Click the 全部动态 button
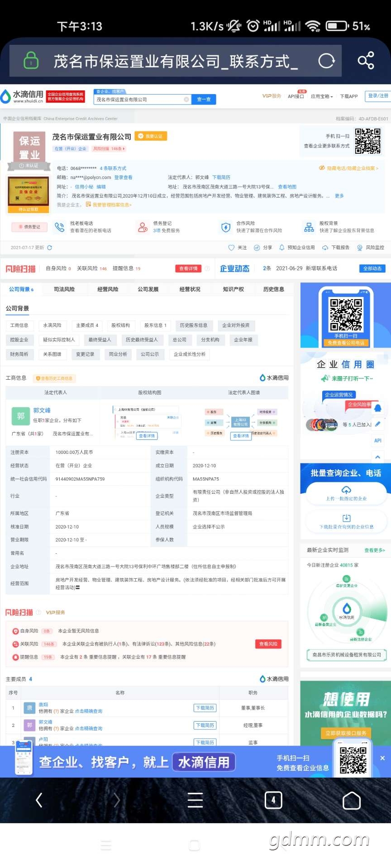 click(372, 269)
